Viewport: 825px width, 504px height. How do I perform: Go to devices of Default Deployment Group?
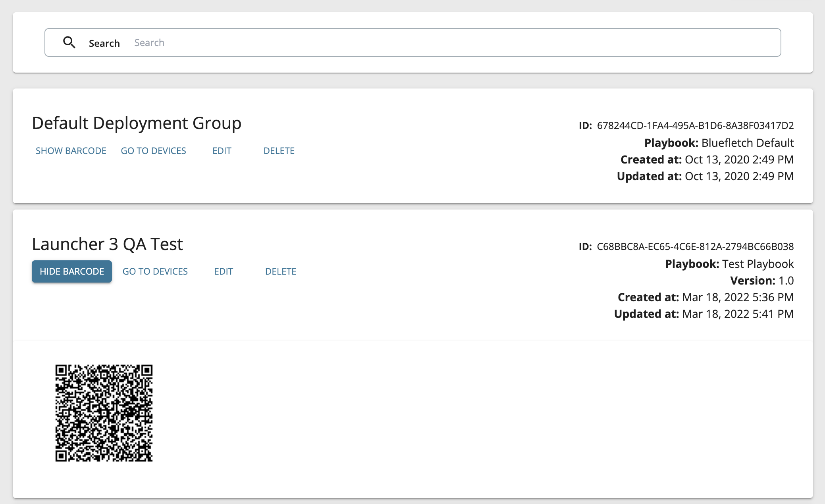tap(153, 151)
